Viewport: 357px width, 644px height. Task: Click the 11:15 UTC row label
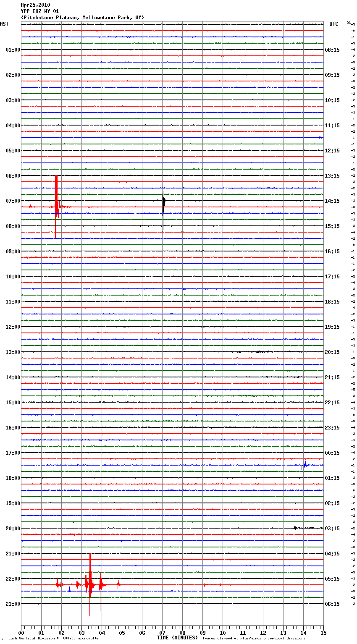(332, 126)
